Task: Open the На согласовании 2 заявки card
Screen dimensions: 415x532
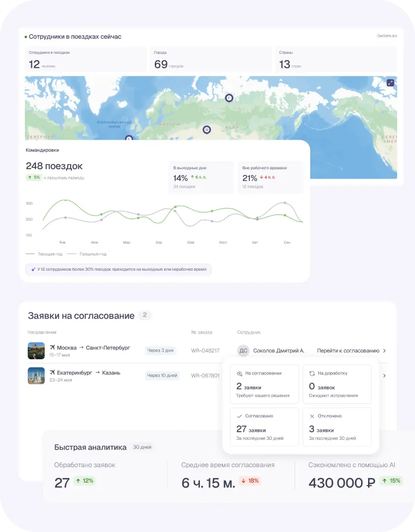Action: (x=264, y=384)
